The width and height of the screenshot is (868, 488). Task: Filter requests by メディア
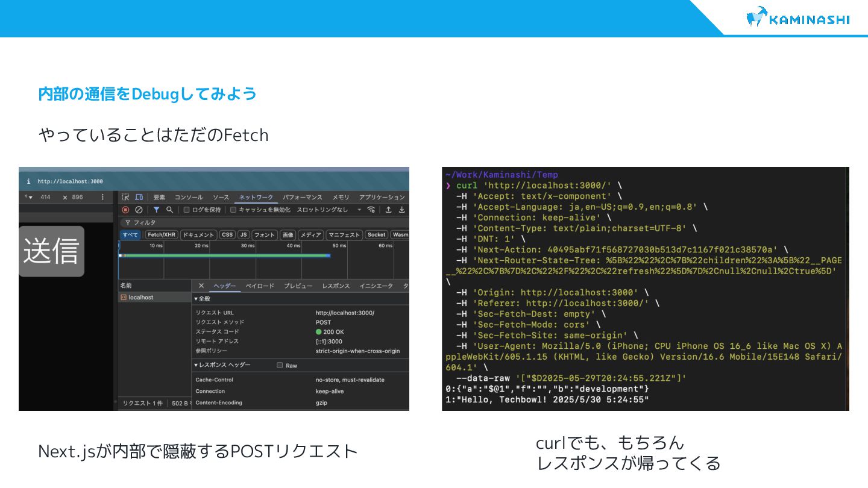(x=311, y=235)
